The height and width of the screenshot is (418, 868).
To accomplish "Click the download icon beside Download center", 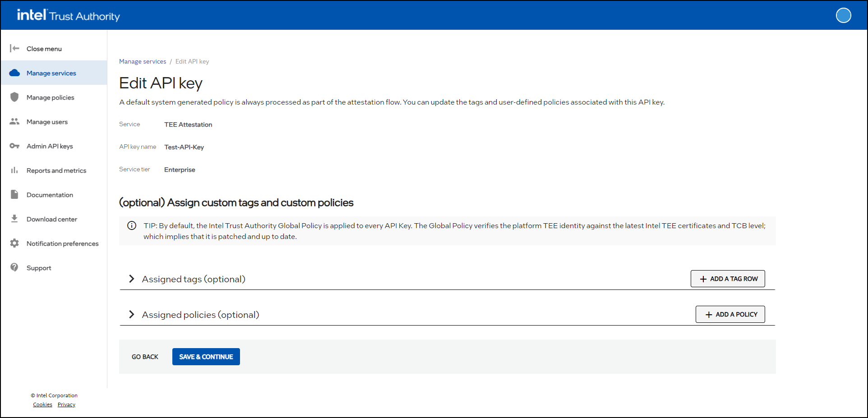I will tap(14, 219).
